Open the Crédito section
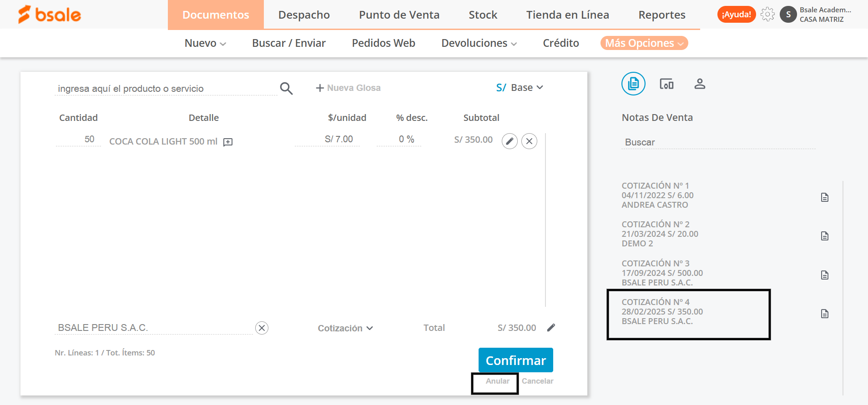The width and height of the screenshot is (868, 405). point(560,43)
